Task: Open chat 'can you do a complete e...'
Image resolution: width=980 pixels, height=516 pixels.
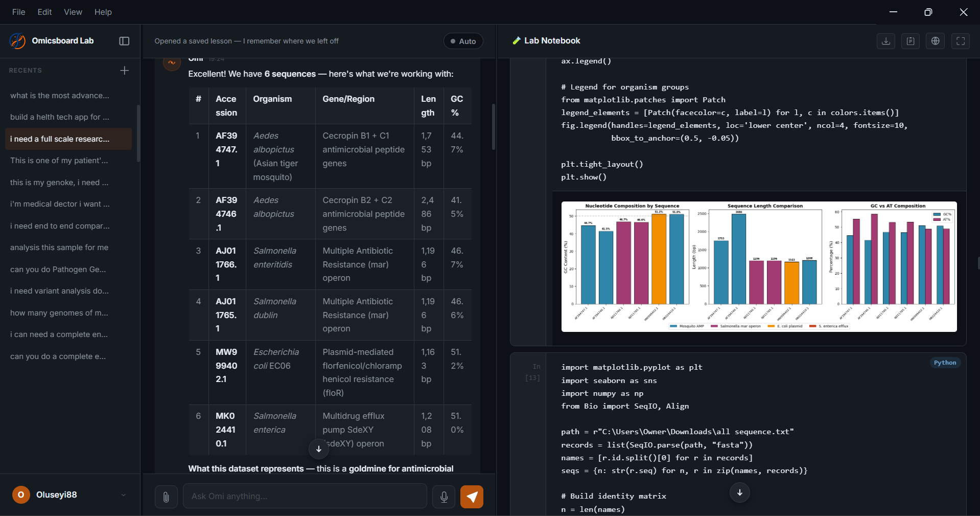Action: click(x=68, y=356)
